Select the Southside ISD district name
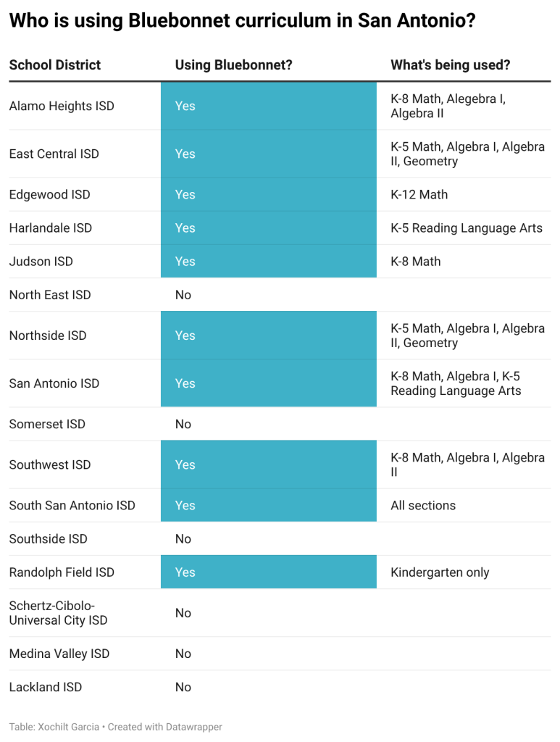Viewport: 560px width, 742px height. (49, 539)
